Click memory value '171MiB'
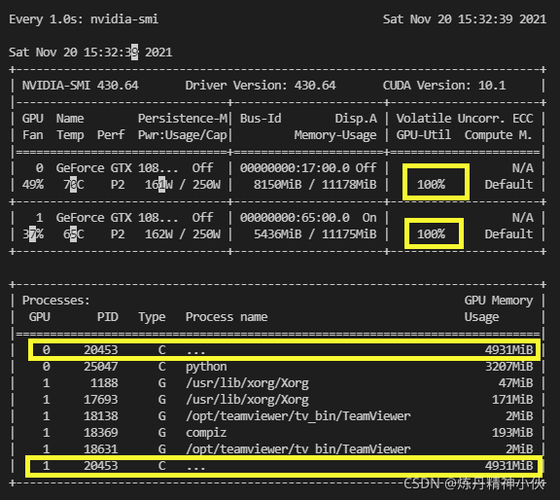This screenshot has width=560, height=500. coord(512,400)
